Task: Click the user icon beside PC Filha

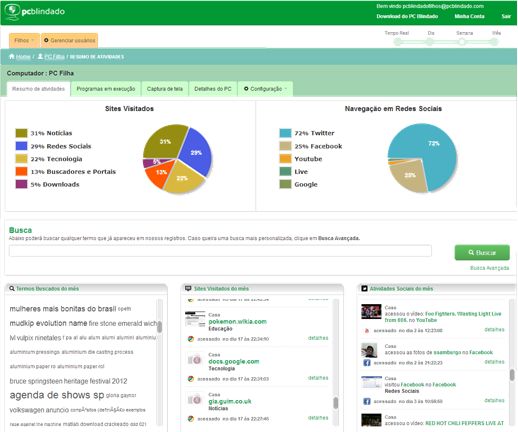Action: click(x=40, y=56)
